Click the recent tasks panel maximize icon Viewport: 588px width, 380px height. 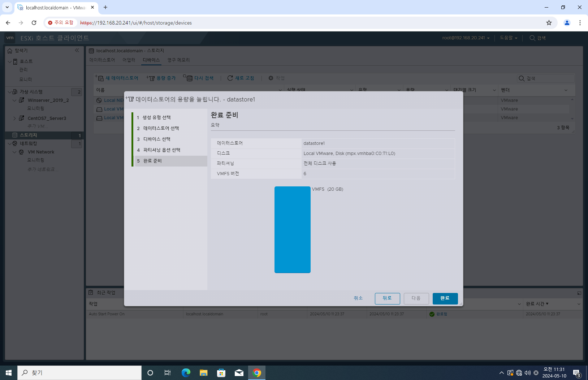pos(579,293)
